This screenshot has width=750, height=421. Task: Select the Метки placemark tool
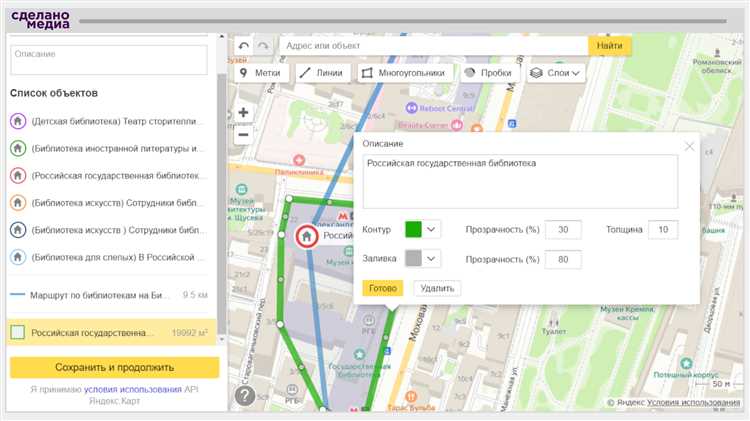pyautogui.click(x=259, y=73)
